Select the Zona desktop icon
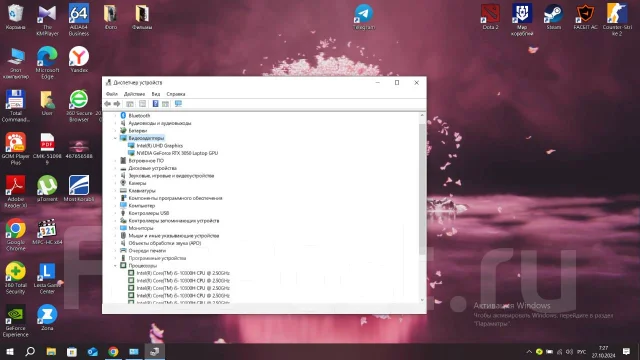This screenshot has height=360, width=640. [47, 318]
